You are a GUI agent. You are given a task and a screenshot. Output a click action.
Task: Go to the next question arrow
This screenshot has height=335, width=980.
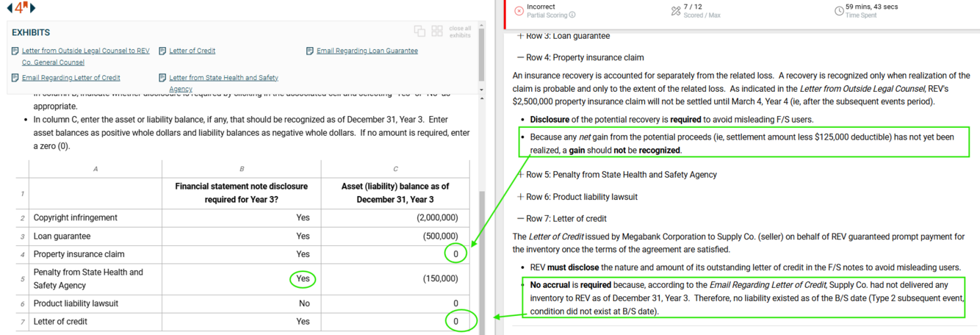pyautogui.click(x=33, y=8)
